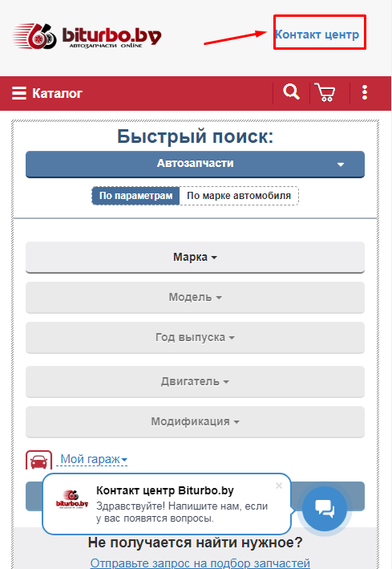This screenshot has height=569, width=392.
Task: Open the hamburger Каталог menu icon
Action: click(19, 93)
